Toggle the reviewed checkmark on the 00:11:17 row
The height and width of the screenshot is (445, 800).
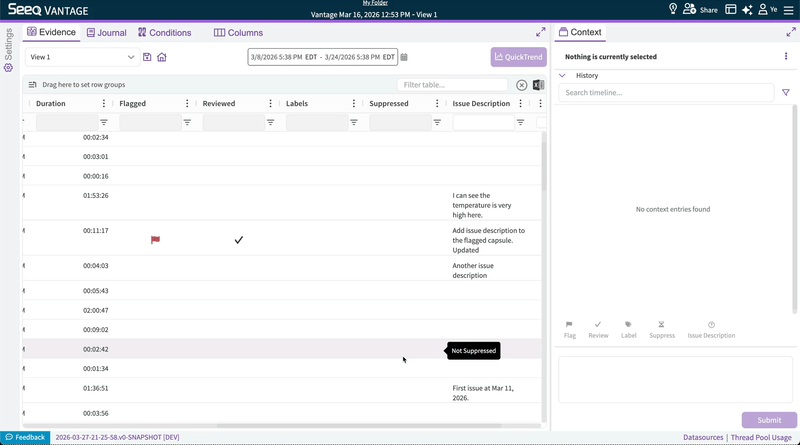pyautogui.click(x=239, y=240)
